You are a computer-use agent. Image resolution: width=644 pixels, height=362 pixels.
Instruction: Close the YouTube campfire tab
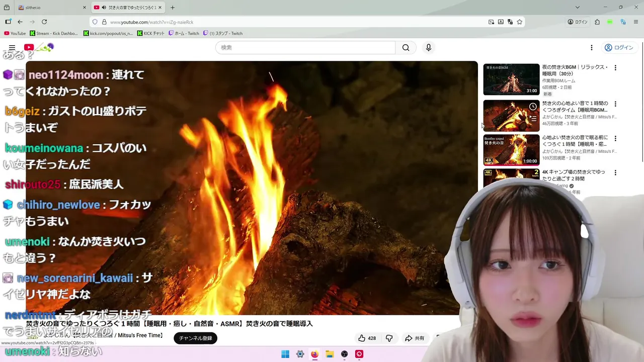click(160, 8)
